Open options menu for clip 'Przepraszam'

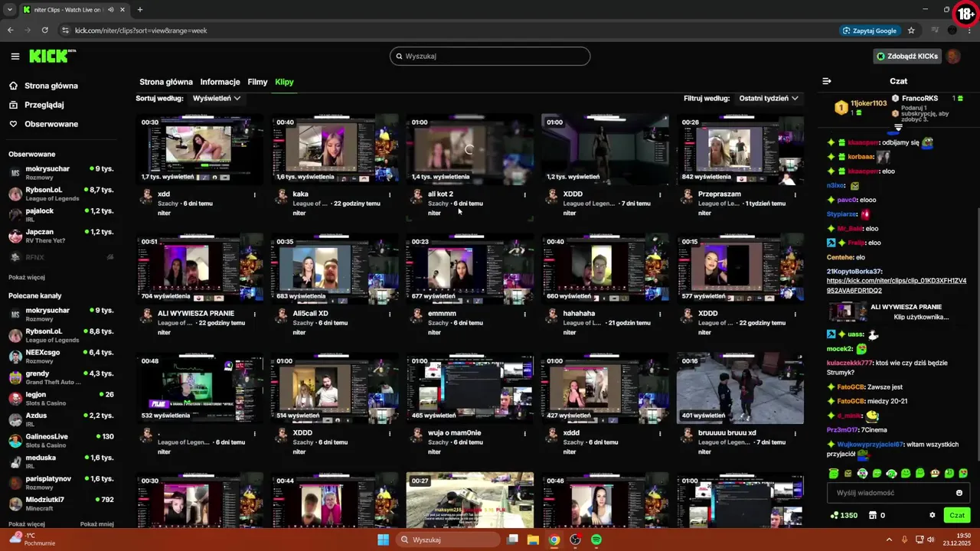(x=795, y=194)
